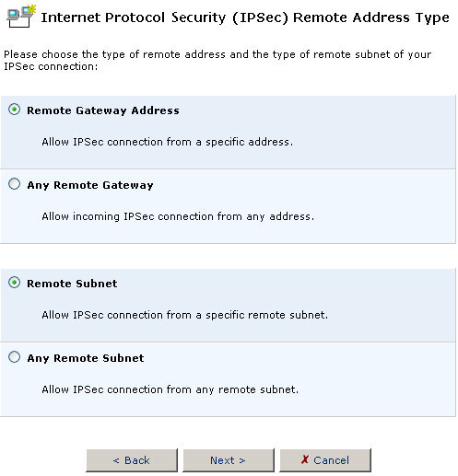458x476 pixels.
Task: Proceed using the Next button
Action: 229,460
